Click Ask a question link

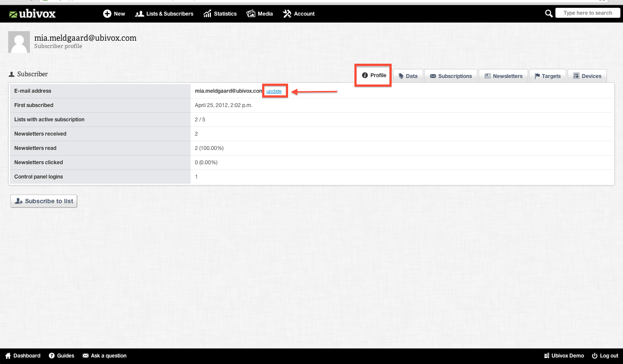pyautogui.click(x=104, y=356)
